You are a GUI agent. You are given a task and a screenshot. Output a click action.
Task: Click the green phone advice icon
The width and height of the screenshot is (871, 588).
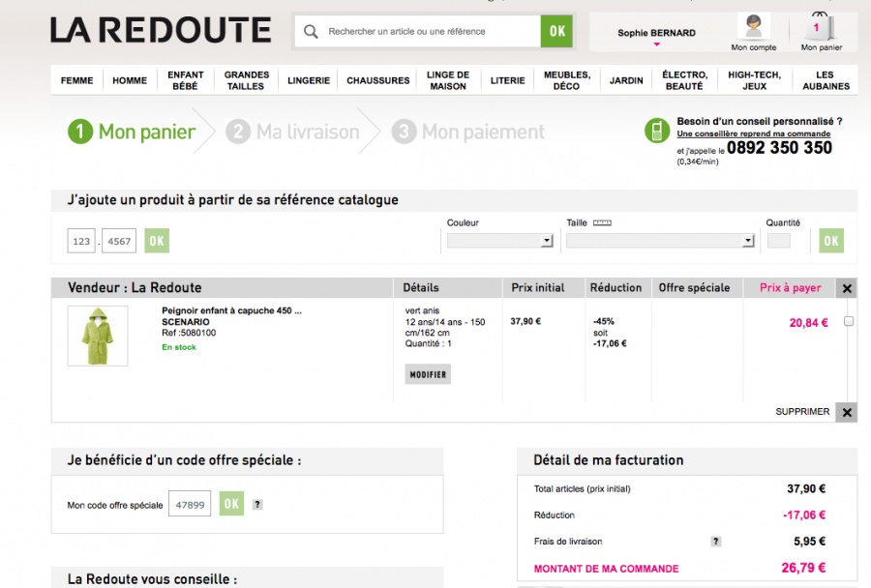point(658,131)
